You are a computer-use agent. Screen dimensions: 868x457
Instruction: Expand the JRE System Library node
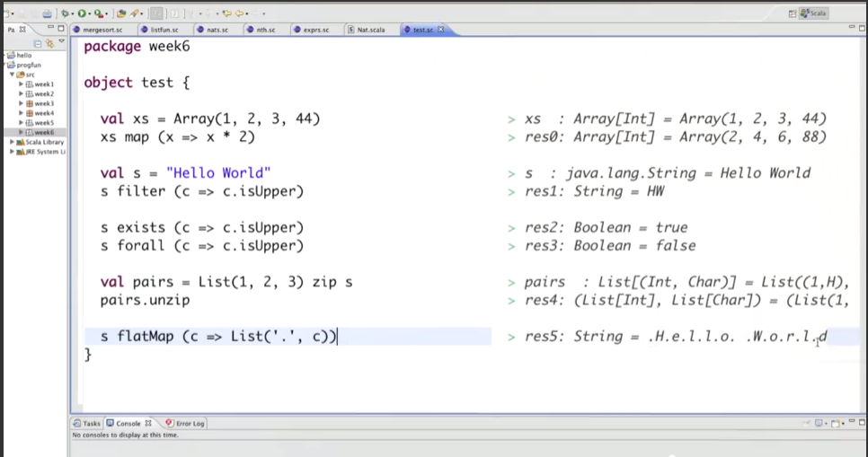12,152
